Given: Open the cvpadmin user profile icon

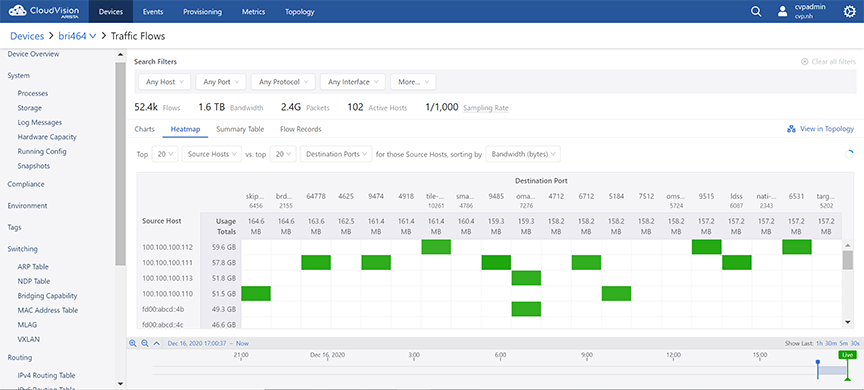Looking at the screenshot, I should [x=782, y=12].
